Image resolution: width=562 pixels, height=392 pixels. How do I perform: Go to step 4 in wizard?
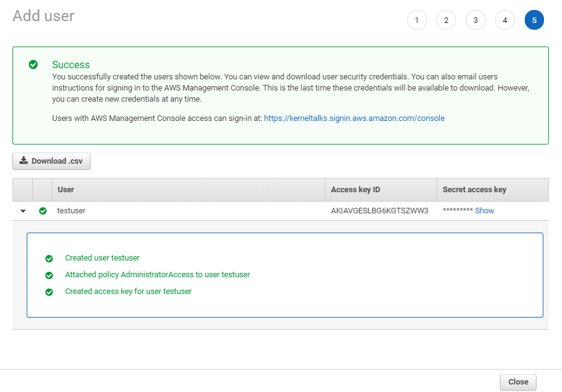tap(505, 20)
